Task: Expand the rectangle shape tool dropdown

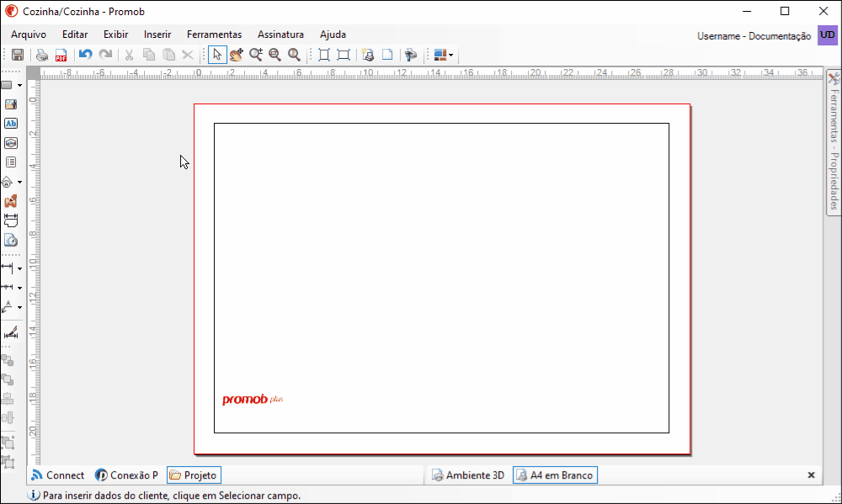Action: click(20, 85)
